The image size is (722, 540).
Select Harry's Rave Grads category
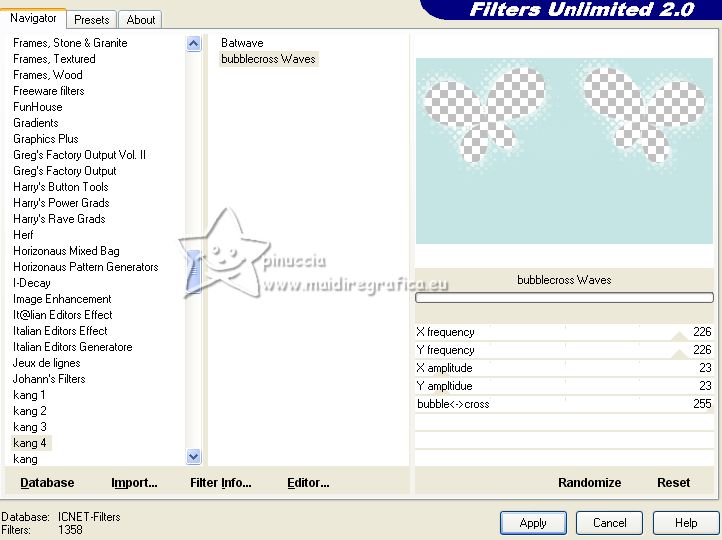[59, 219]
